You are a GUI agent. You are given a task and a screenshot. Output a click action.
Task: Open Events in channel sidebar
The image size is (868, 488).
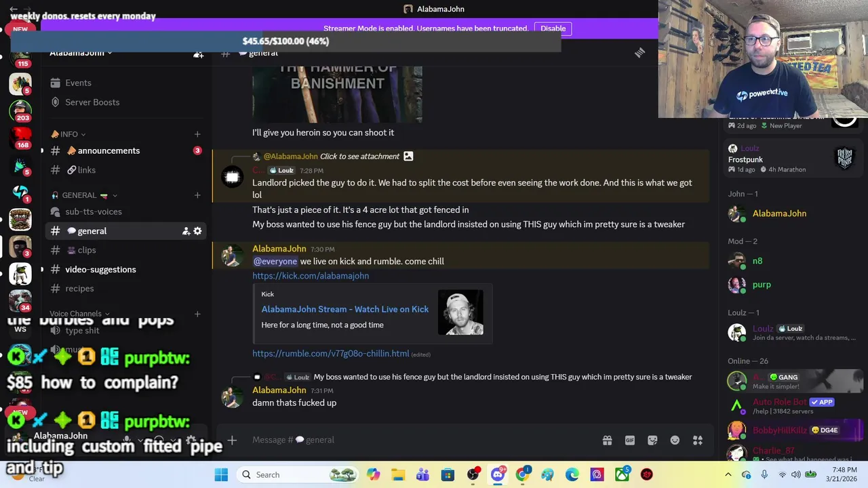tap(126, 83)
